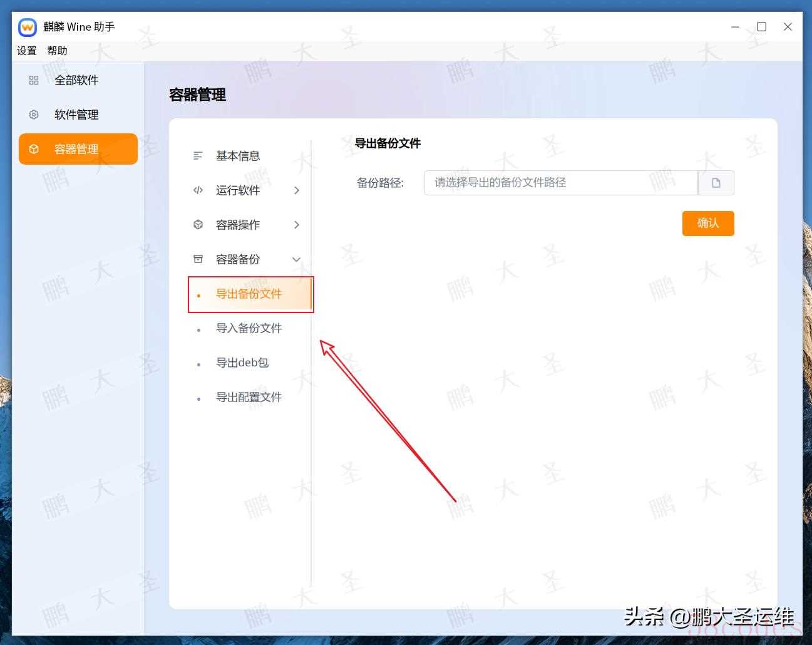Screen dimensions: 812x645
Task: Click the cube icon beside 容器管理
Action: (34, 149)
